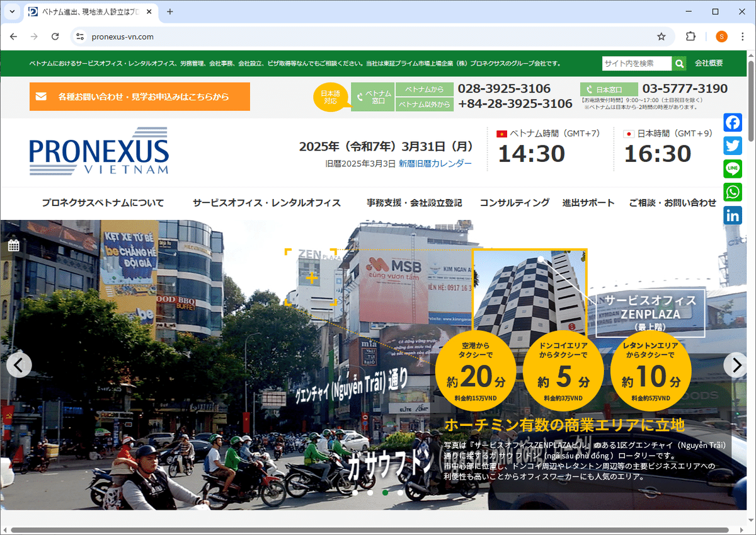Open the 進出サポート navigation menu
Viewport: 756px width, 535px height.
click(x=588, y=203)
